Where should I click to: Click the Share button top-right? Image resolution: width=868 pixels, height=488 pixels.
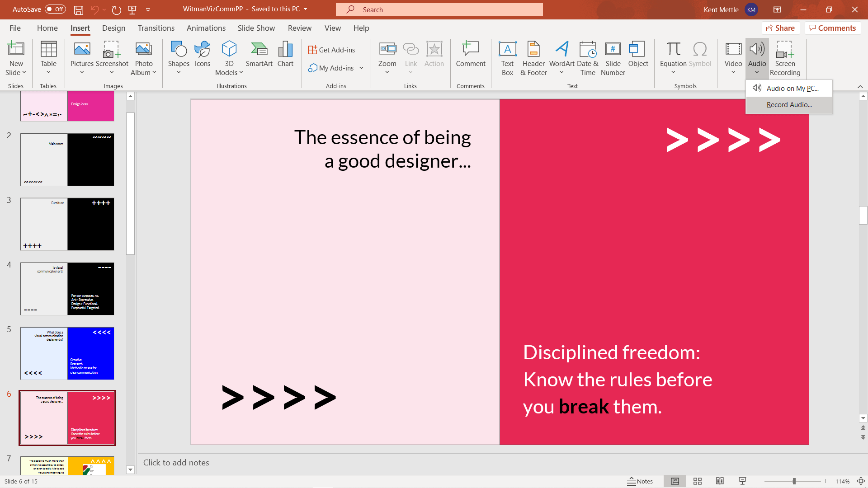pyautogui.click(x=781, y=28)
